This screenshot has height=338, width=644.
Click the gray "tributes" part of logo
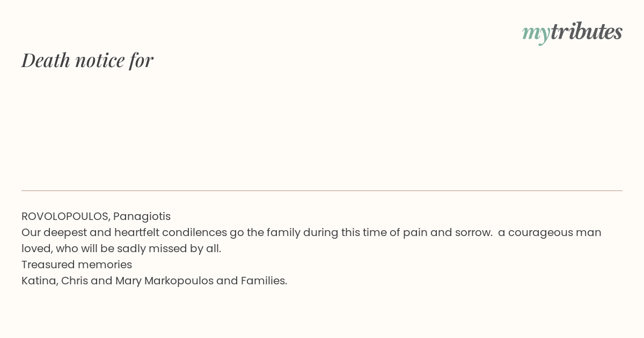586,31
